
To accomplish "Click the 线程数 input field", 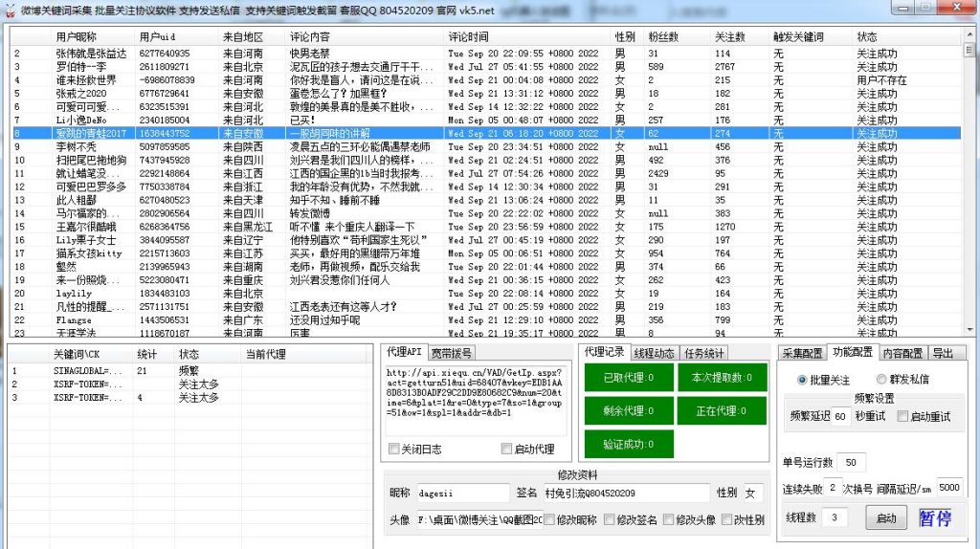I will point(835,517).
